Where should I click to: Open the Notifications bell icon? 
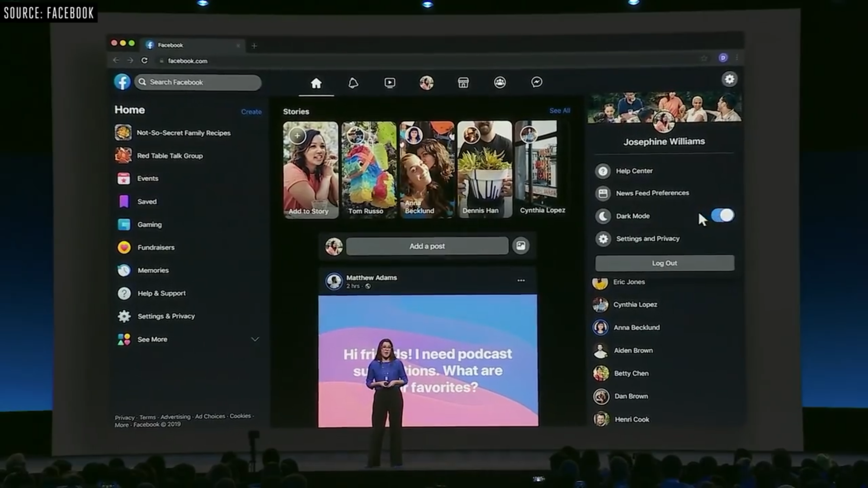353,82
